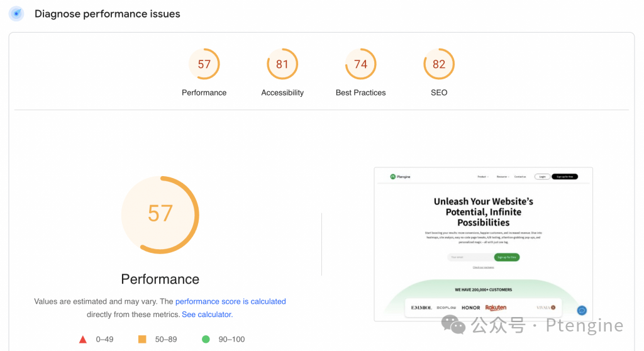This screenshot has height=351, width=644.
Task: Click the blue chat bubble in screenshot
Action: click(582, 310)
